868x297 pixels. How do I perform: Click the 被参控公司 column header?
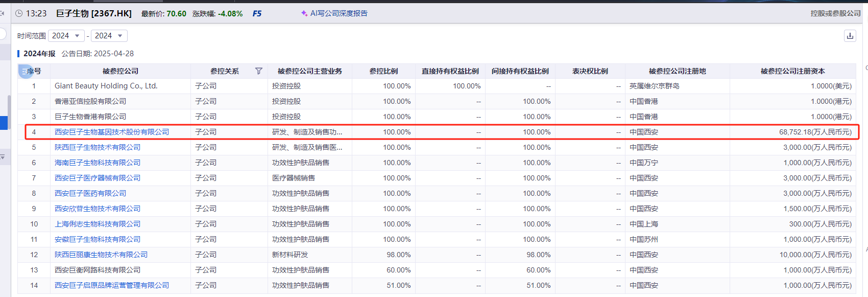tap(120, 71)
